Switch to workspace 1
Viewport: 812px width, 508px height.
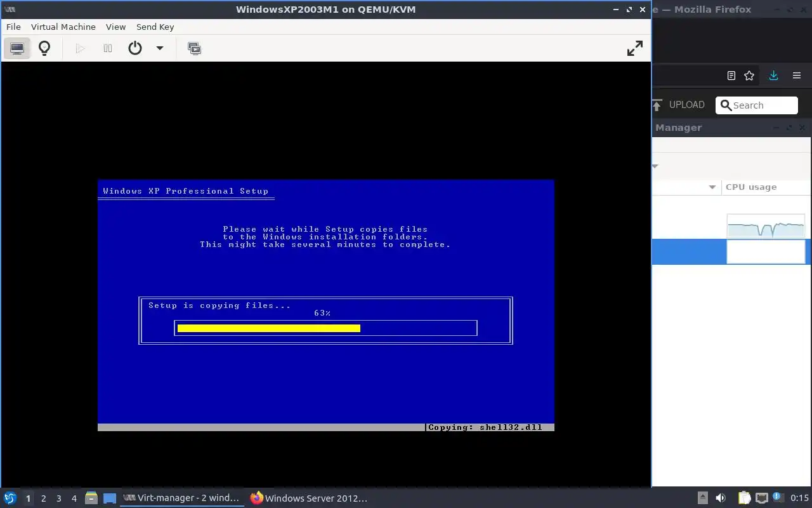pyautogui.click(x=28, y=498)
